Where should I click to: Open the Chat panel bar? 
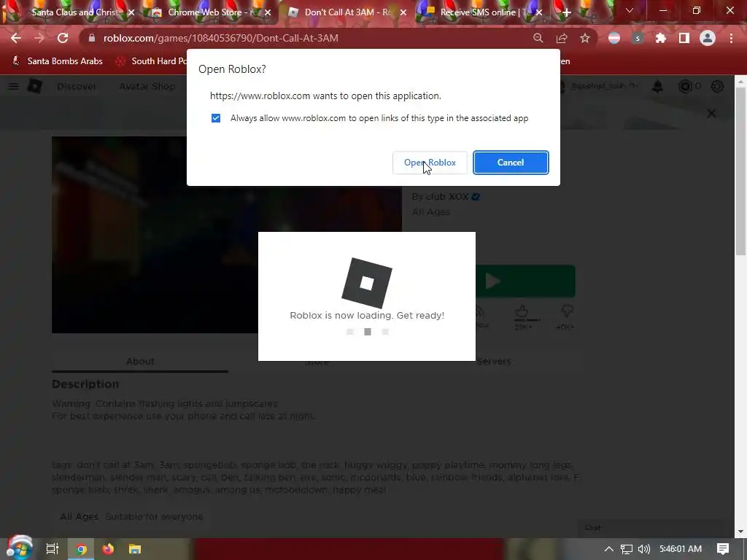pyautogui.click(x=650, y=528)
